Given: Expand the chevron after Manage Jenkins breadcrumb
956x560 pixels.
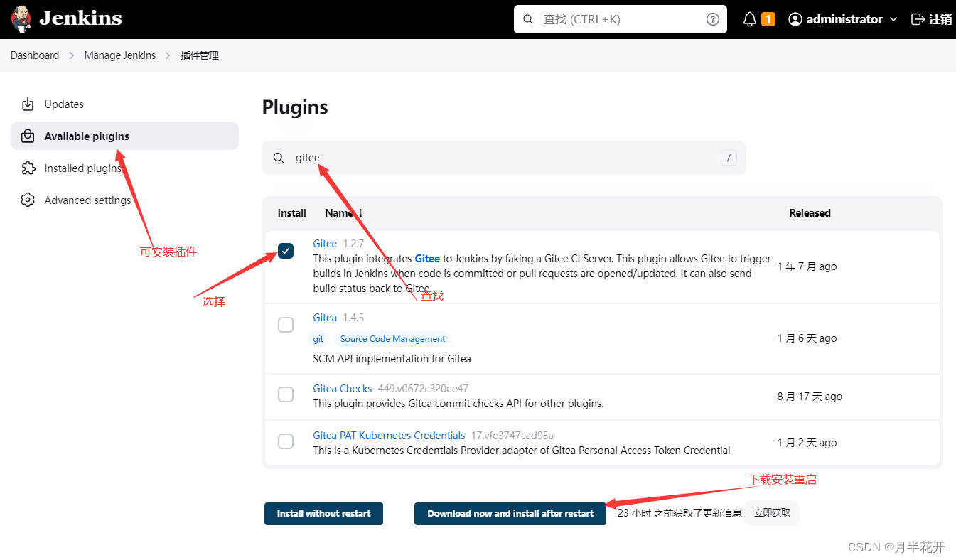Looking at the screenshot, I should [x=168, y=55].
